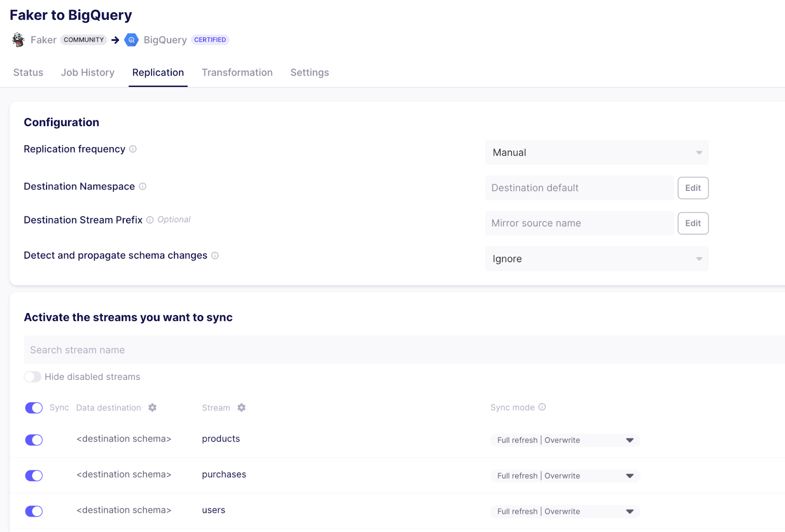Switch to the Job History tab

pyautogui.click(x=87, y=72)
